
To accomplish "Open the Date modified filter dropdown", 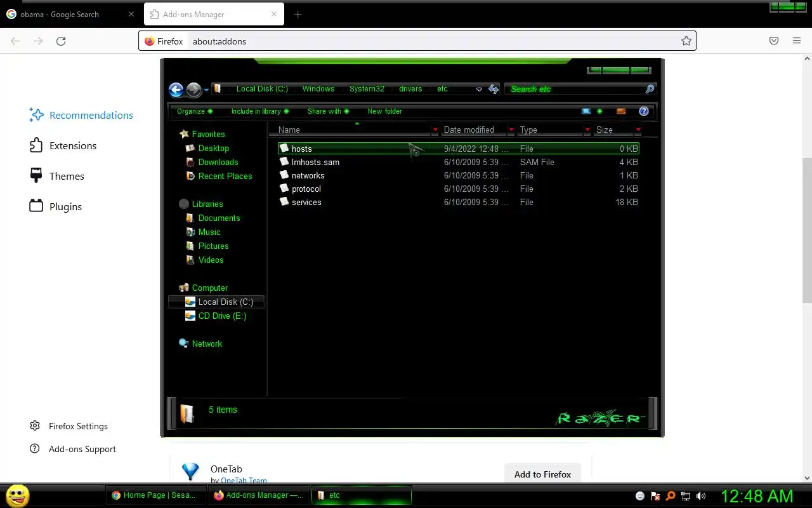I will pyautogui.click(x=511, y=130).
